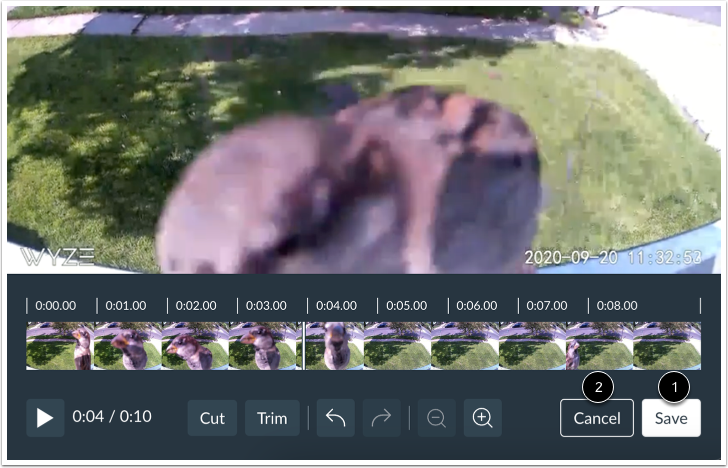Image resolution: width=728 pixels, height=468 pixels.
Task: Select the filmstrip frame under 0:02.00
Action: [195, 346]
